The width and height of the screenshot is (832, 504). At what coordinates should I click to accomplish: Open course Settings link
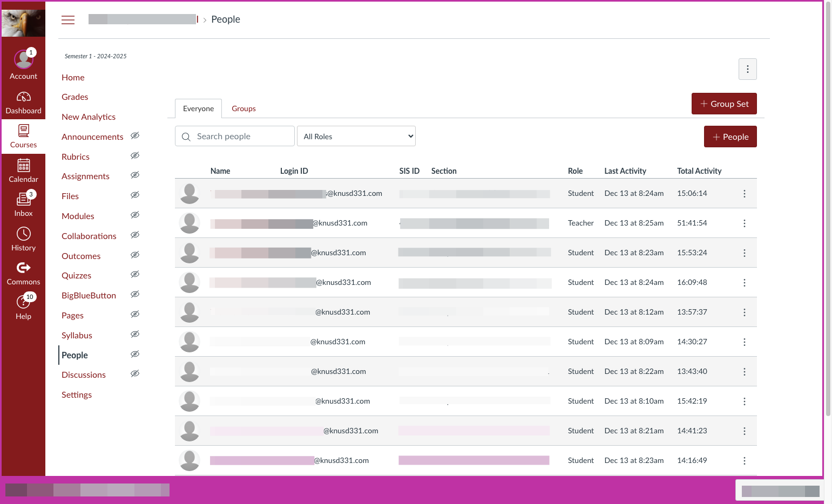77,395
